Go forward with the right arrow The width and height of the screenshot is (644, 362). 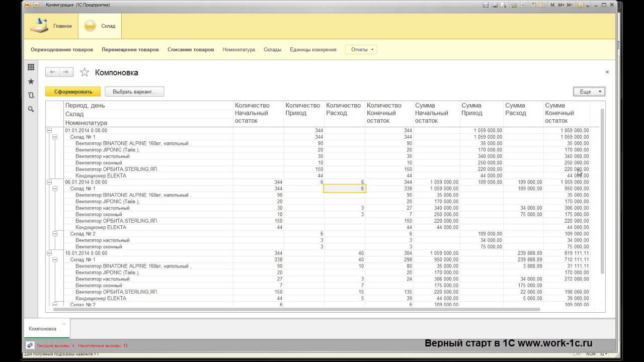(x=66, y=72)
